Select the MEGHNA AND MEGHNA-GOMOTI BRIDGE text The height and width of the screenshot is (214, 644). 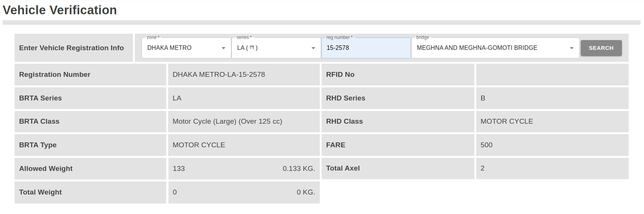coord(477,48)
